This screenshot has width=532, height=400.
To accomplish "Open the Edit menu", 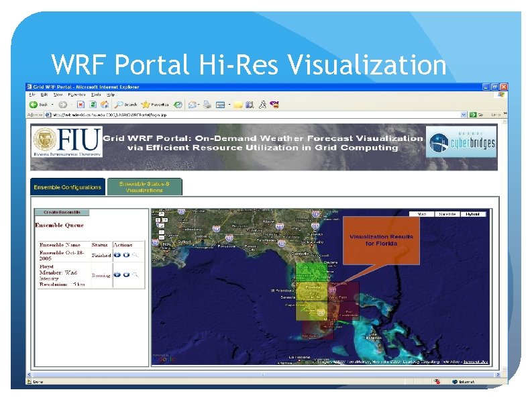I will coord(44,95).
